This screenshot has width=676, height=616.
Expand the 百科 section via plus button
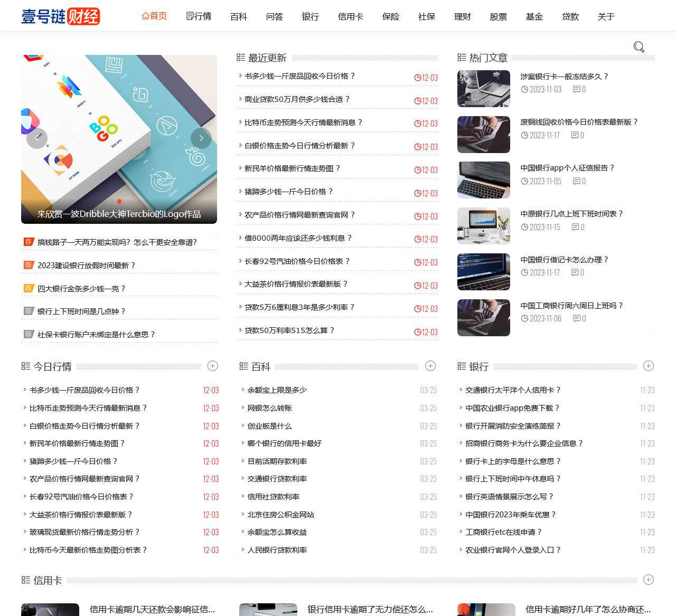(431, 365)
